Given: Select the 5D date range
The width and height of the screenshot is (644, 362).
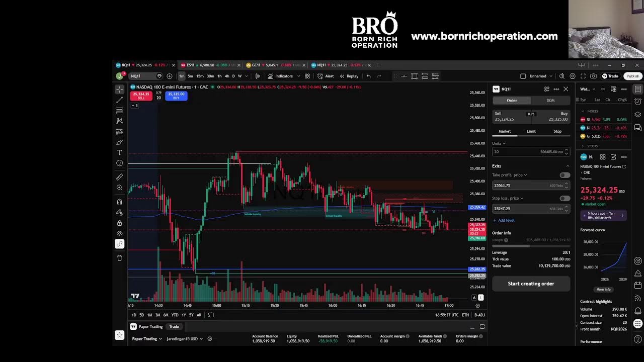Looking at the screenshot, I should pyautogui.click(x=141, y=315).
